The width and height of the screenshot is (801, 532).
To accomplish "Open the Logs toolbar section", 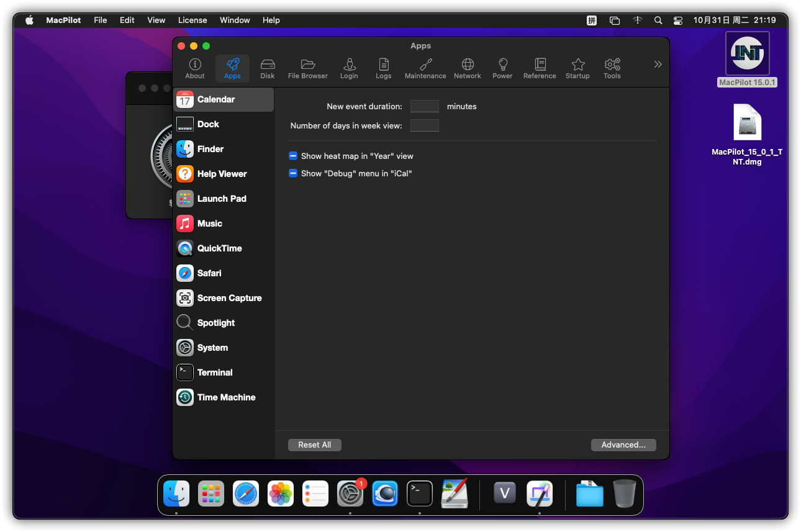I will coord(384,68).
